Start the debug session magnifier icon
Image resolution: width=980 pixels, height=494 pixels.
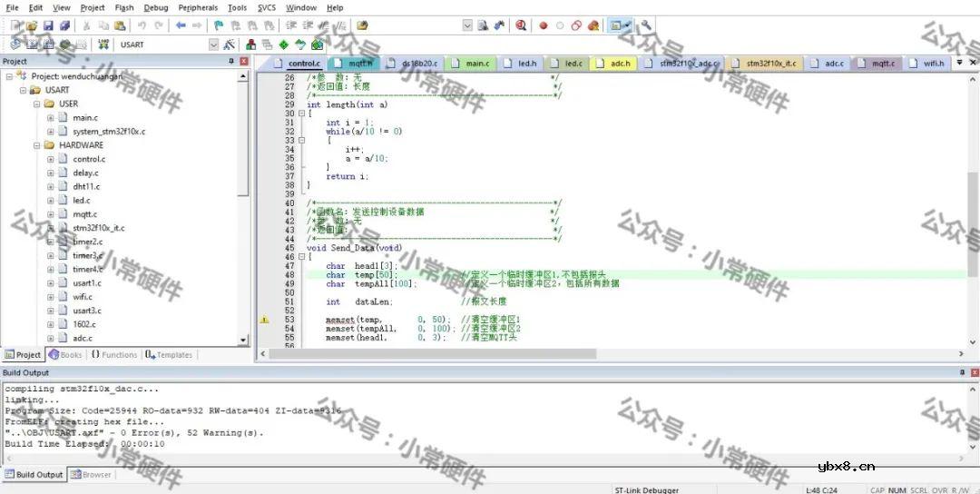[521, 25]
